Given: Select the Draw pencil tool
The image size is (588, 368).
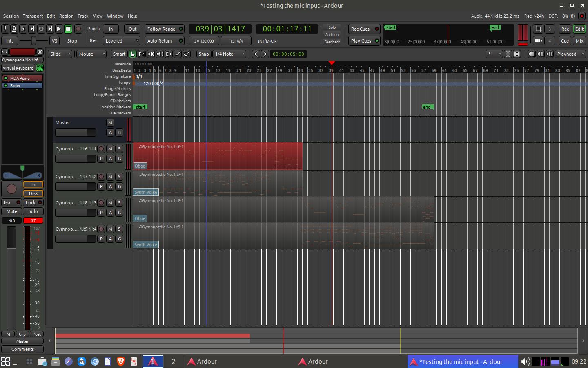Looking at the screenshot, I should pyautogui.click(x=178, y=54).
